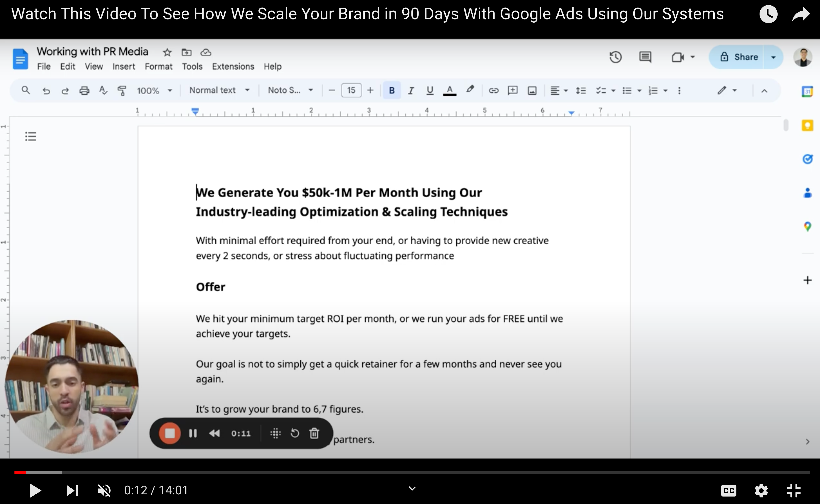The height and width of the screenshot is (504, 820).
Task: Open the Google Tasks side panel
Action: click(807, 159)
